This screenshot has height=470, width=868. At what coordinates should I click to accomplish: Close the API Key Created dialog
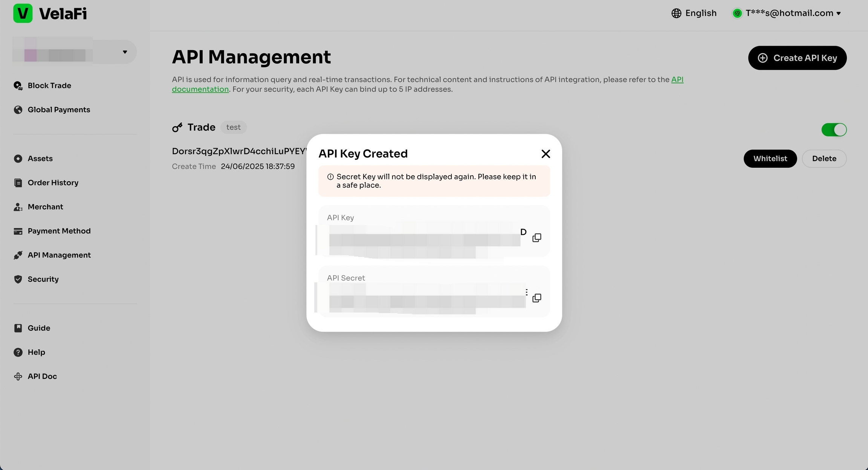pyautogui.click(x=546, y=154)
